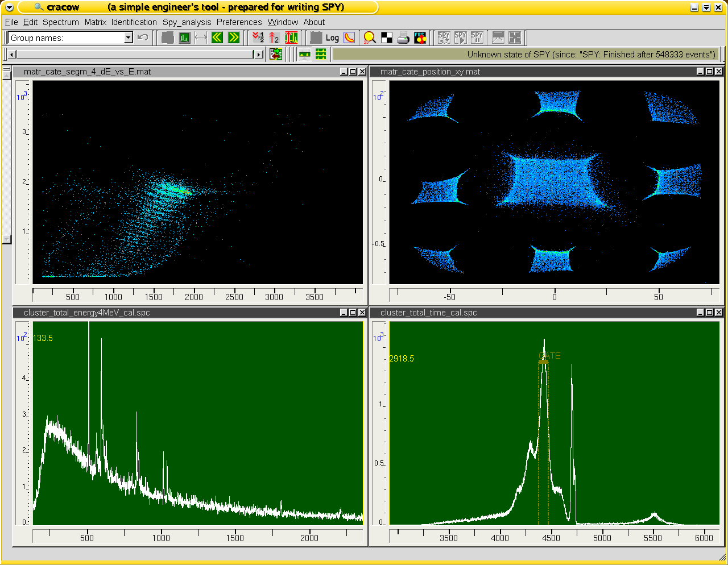
Task: Click the 2D magnifier zoom icon
Action: (x=370, y=38)
